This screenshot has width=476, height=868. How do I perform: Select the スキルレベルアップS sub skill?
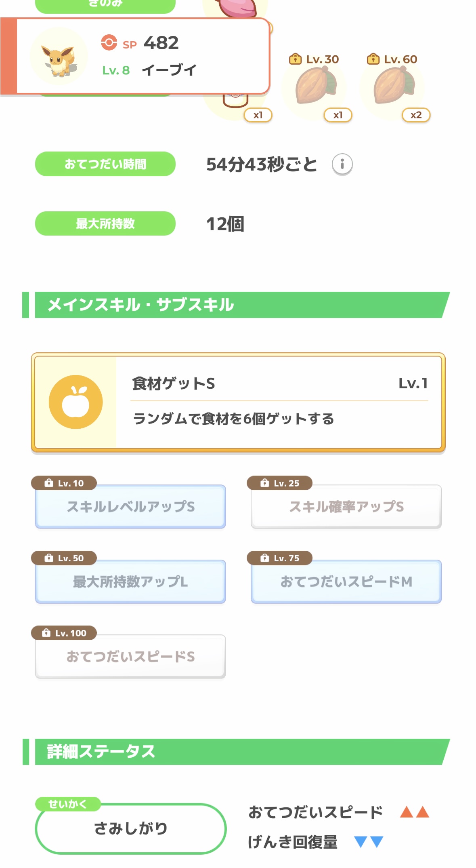pyautogui.click(x=130, y=507)
